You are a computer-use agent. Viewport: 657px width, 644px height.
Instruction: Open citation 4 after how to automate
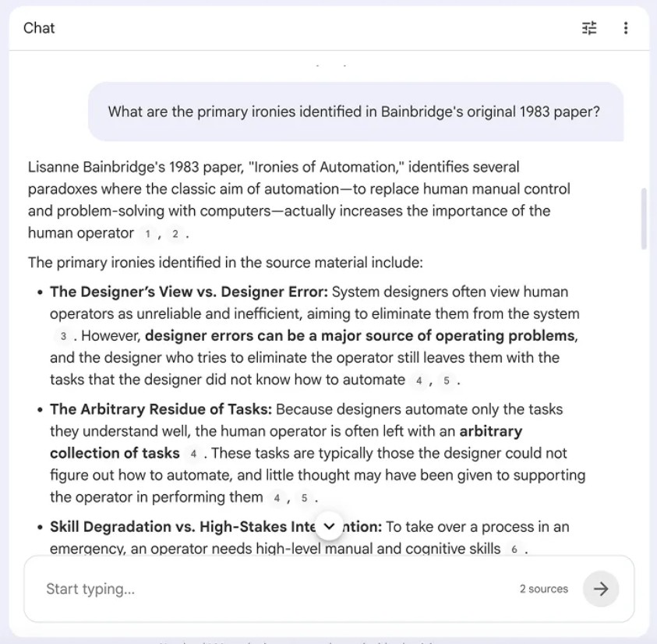coord(419,380)
